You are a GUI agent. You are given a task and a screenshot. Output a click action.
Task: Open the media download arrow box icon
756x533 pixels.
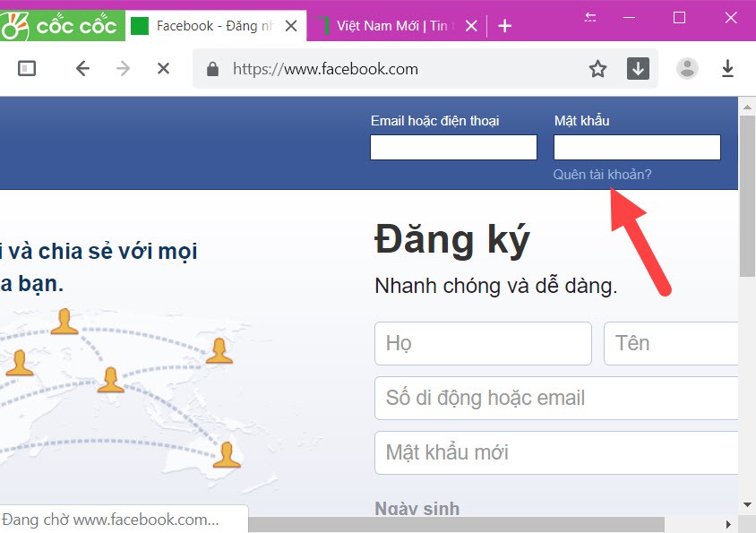pyautogui.click(x=638, y=68)
